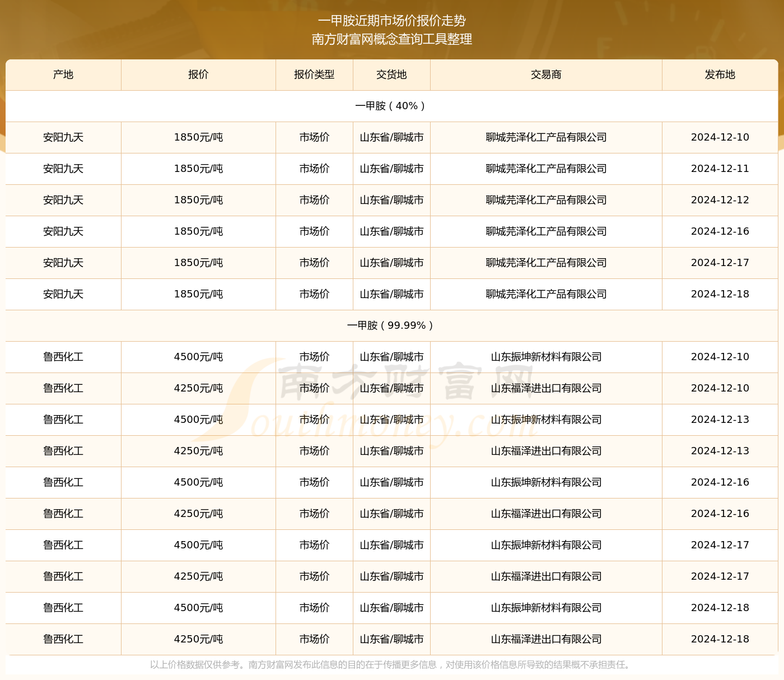
Task: Click 鲁西化工 in the 4500元/吨 2024-12-16 row
Action: click(x=63, y=482)
